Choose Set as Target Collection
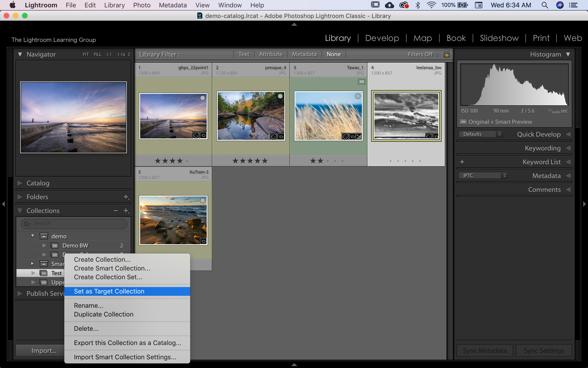The width and height of the screenshot is (588, 368). tap(127, 291)
